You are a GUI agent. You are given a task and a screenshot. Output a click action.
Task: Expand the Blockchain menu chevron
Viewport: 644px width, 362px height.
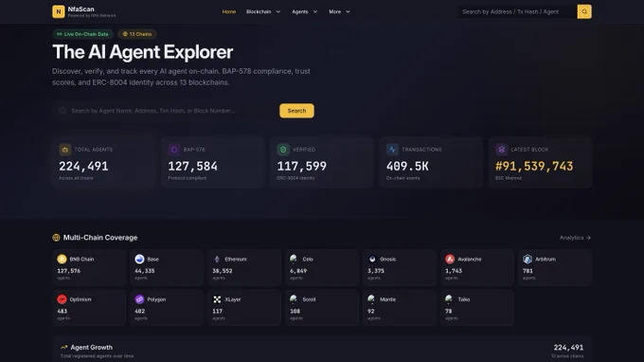pos(278,12)
